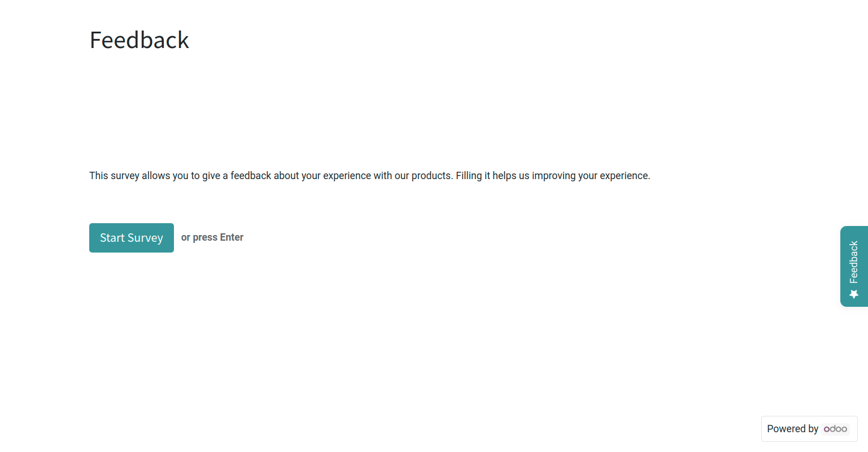Click the bold 'Enter' word beside Start Survey

click(232, 237)
